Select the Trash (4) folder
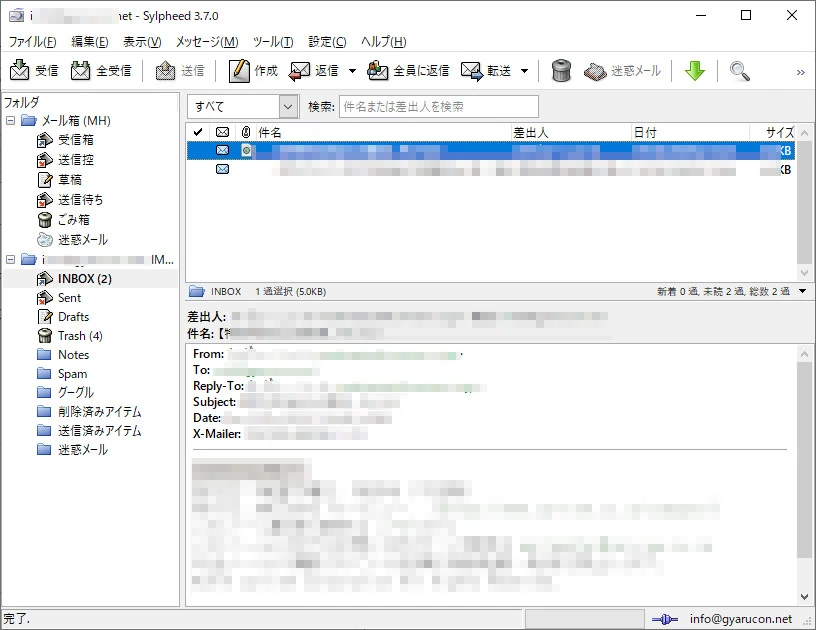Screen dimensions: 816x630 tap(79, 336)
